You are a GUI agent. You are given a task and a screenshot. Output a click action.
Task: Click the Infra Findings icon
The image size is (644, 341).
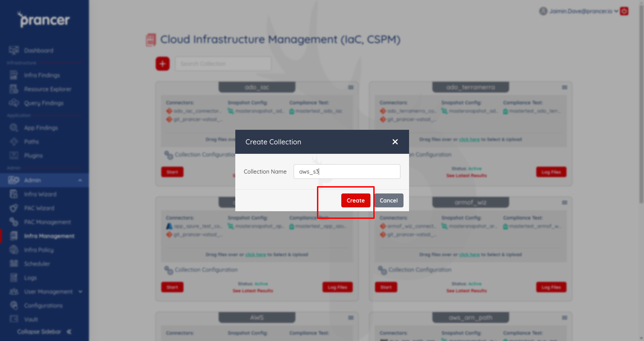pos(14,75)
